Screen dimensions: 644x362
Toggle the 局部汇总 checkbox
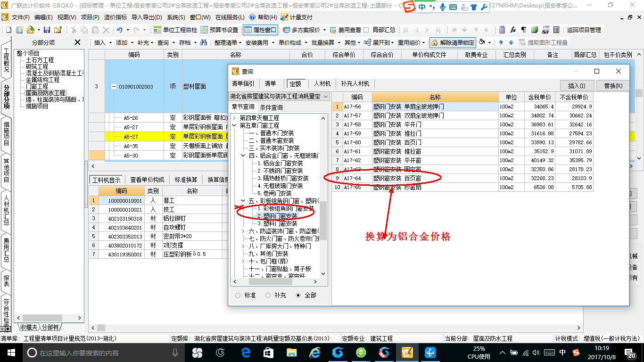pos(366,30)
